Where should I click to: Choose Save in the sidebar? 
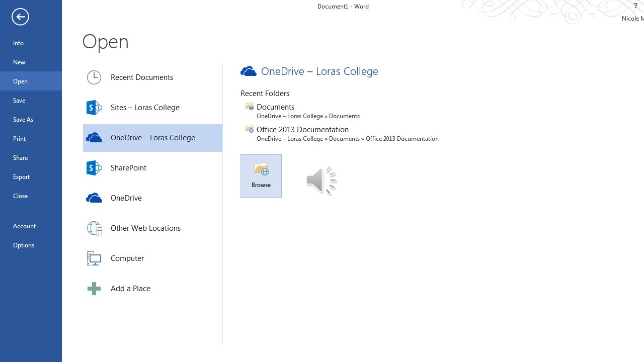click(31, 100)
